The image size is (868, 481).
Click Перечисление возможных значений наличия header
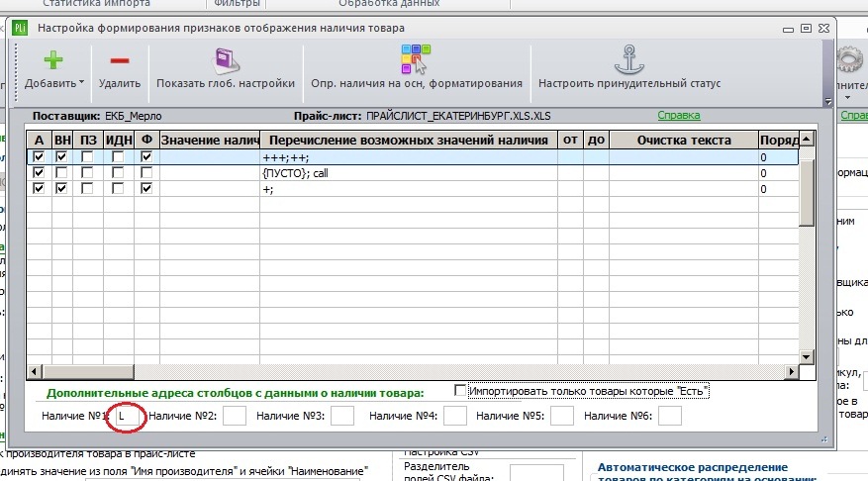(409, 140)
